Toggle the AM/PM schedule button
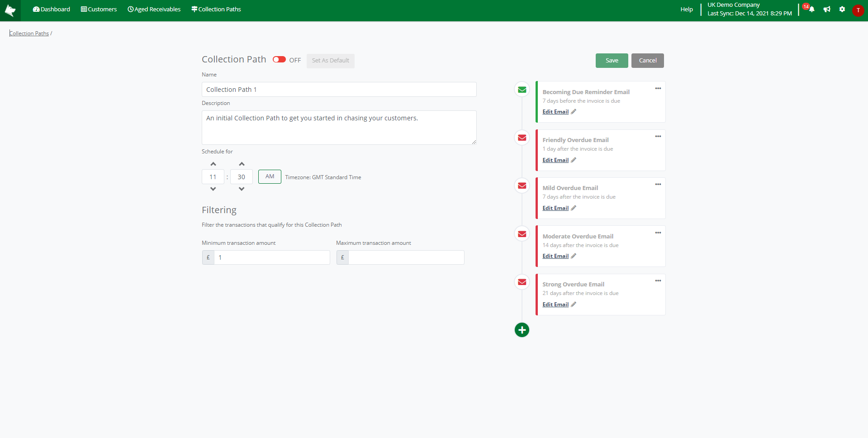This screenshot has height=438, width=868. [270, 176]
